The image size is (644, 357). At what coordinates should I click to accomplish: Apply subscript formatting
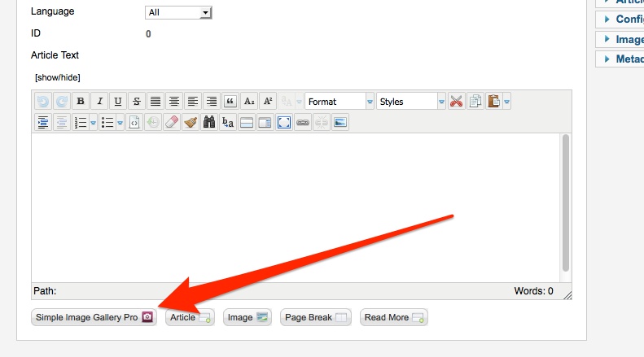(249, 102)
